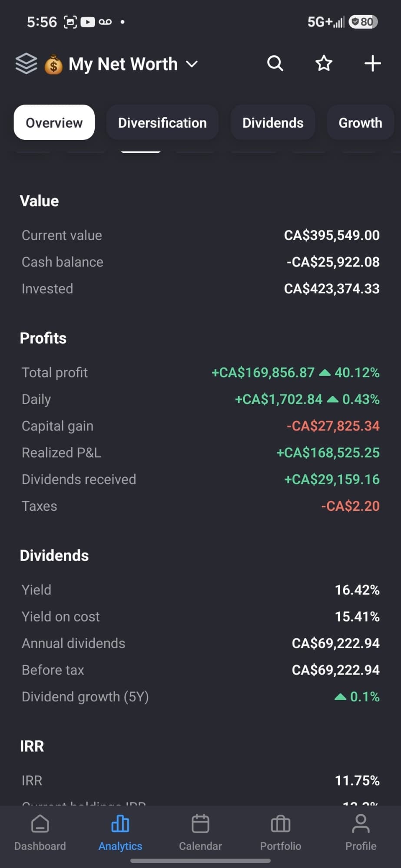Switch to the Dividends tab
The image size is (401, 868).
click(x=273, y=122)
